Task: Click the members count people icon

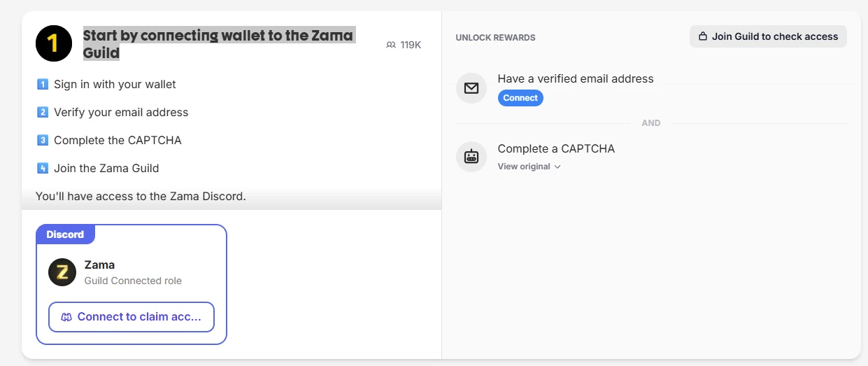Action: tap(391, 45)
